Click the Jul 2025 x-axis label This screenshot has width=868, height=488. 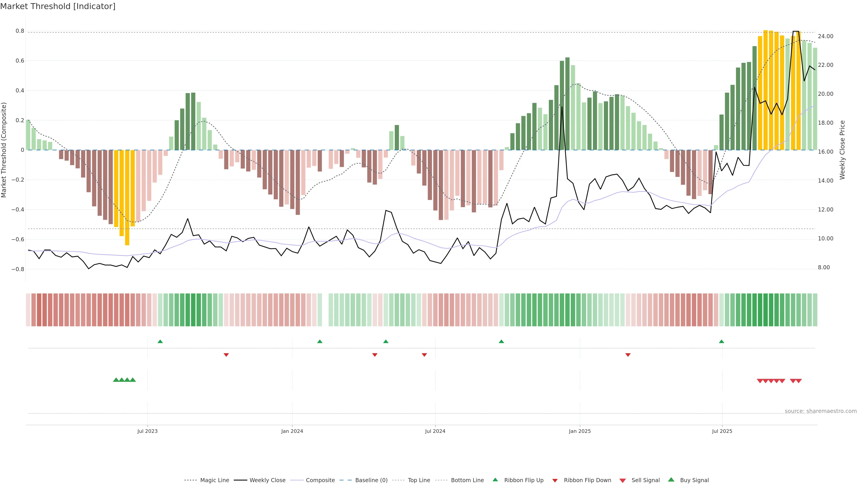pyautogui.click(x=722, y=431)
